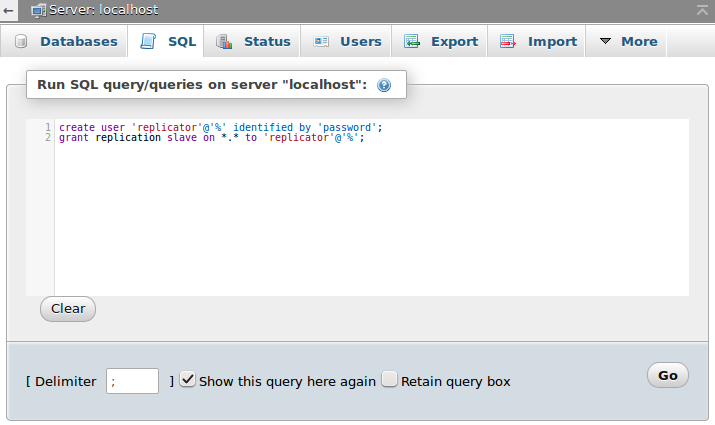This screenshot has width=715, height=425.
Task: Uncheck Show this query here again
Action: (x=188, y=380)
